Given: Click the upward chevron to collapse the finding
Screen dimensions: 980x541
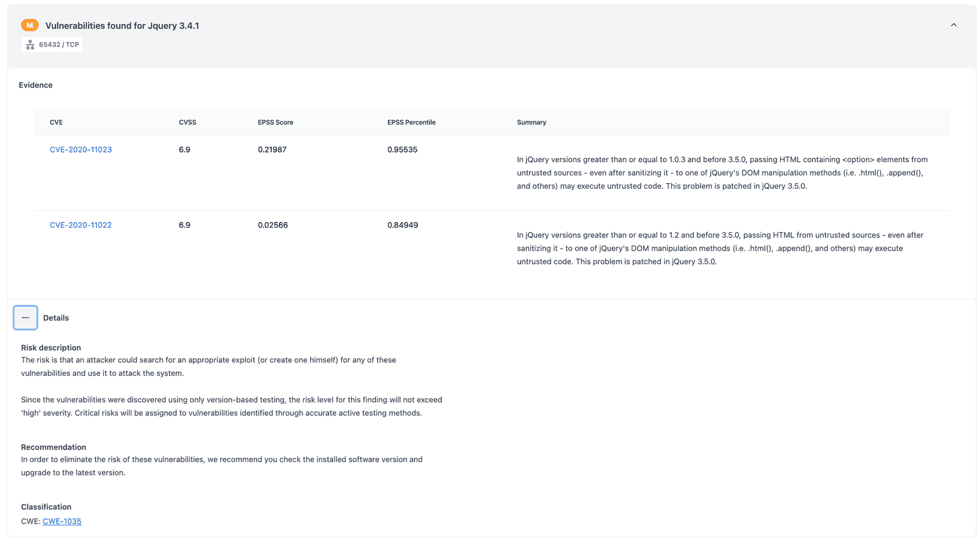Looking at the screenshot, I should click(953, 24).
